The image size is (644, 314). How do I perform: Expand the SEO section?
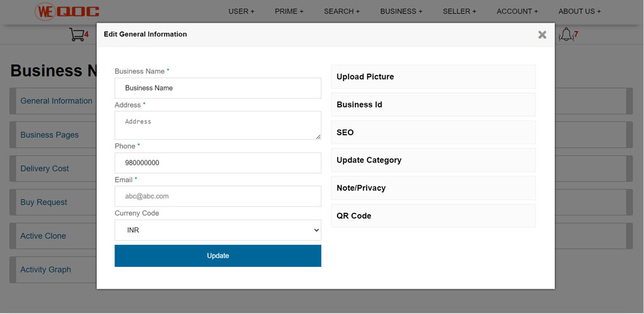click(433, 132)
